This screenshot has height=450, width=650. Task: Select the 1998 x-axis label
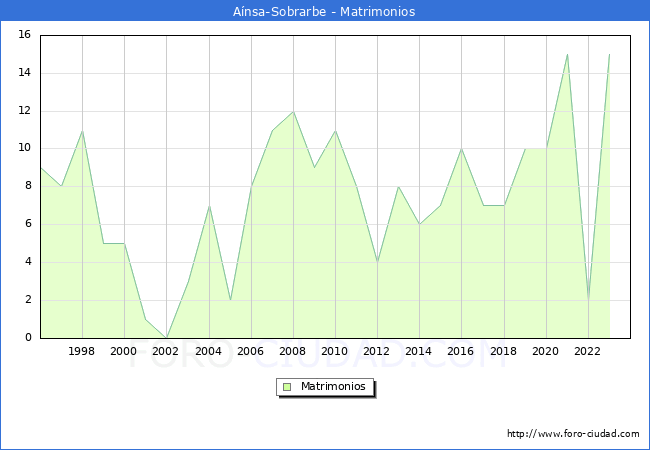[x=82, y=351]
